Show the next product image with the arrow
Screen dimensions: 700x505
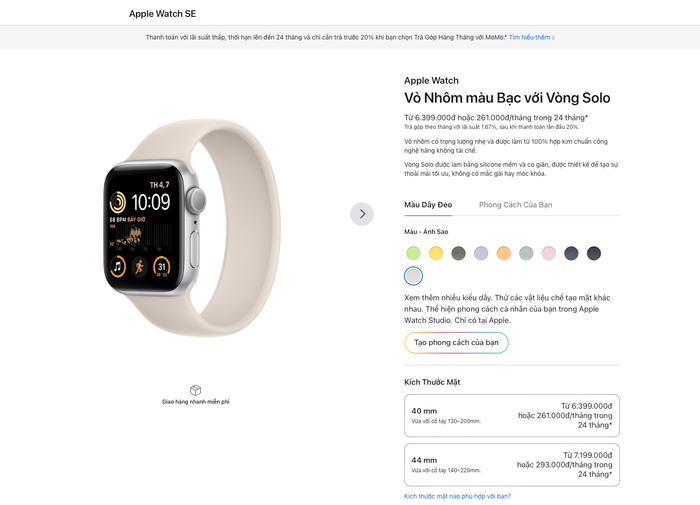tap(362, 214)
